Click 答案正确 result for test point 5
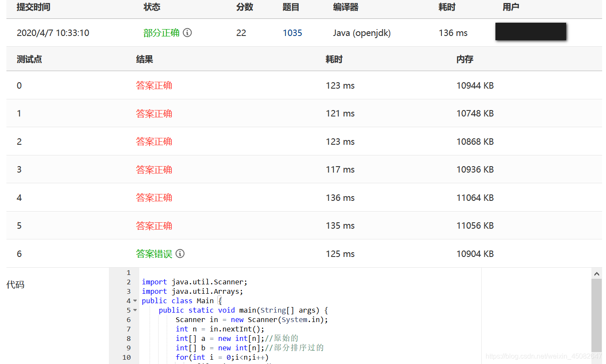The width and height of the screenshot is (606, 364). 154,226
